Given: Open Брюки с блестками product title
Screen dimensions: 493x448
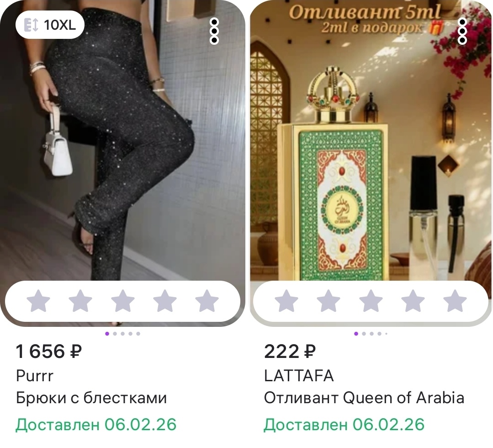Looking at the screenshot, I should [91, 398].
